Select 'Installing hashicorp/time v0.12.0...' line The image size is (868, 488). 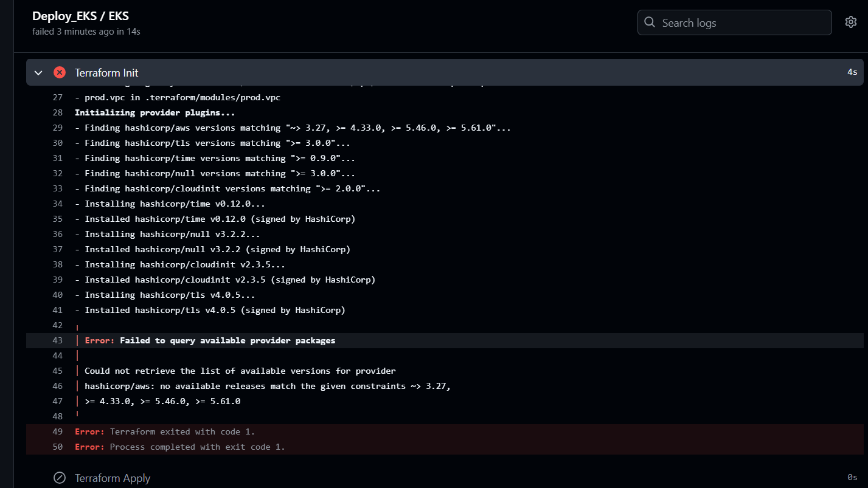pos(170,204)
